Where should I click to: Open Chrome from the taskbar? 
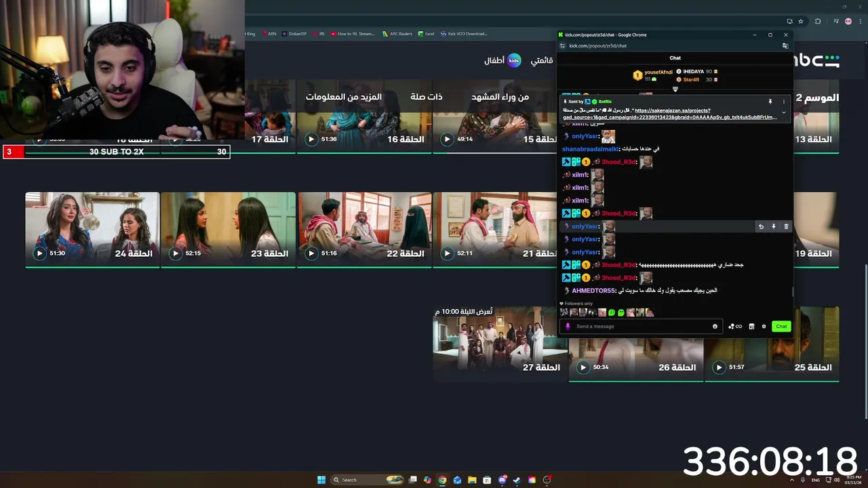[442, 480]
